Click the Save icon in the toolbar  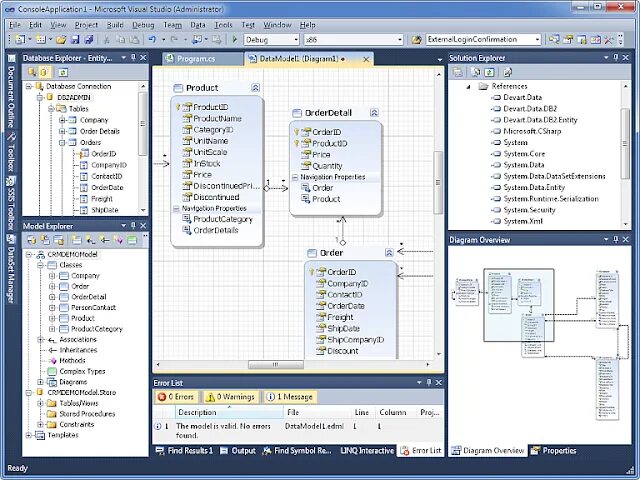pos(75,40)
